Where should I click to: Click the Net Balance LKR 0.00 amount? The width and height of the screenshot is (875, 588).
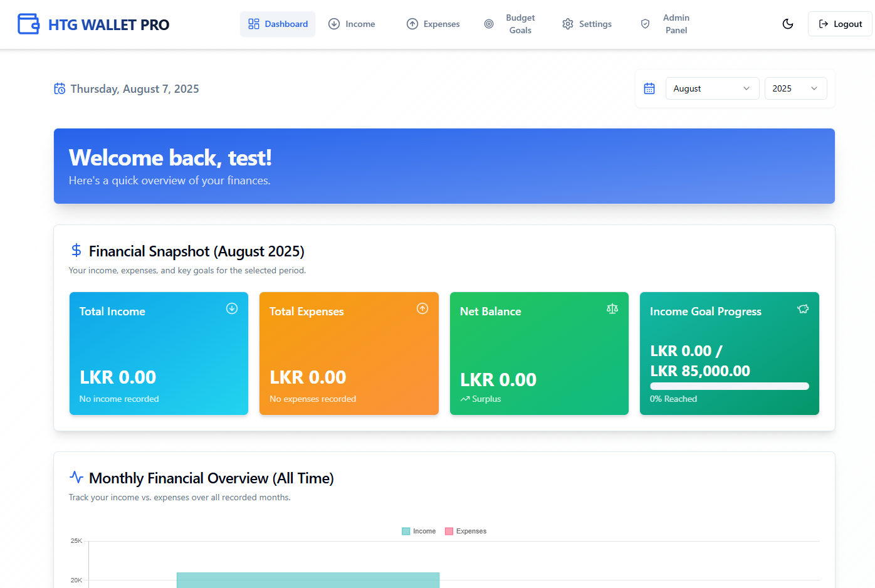click(x=498, y=380)
